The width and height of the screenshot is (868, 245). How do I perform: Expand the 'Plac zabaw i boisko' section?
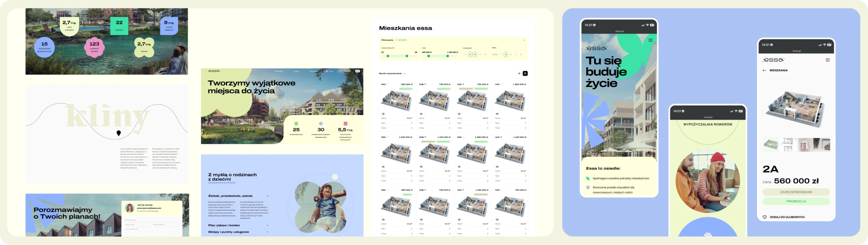pos(268,225)
